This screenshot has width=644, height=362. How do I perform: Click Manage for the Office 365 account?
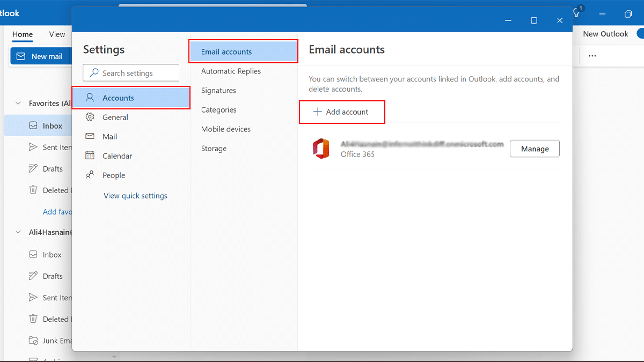(x=535, y=149)
